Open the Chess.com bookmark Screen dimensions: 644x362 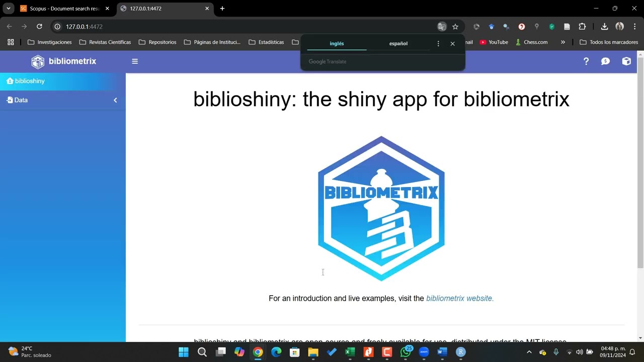[x=531, y=42]
